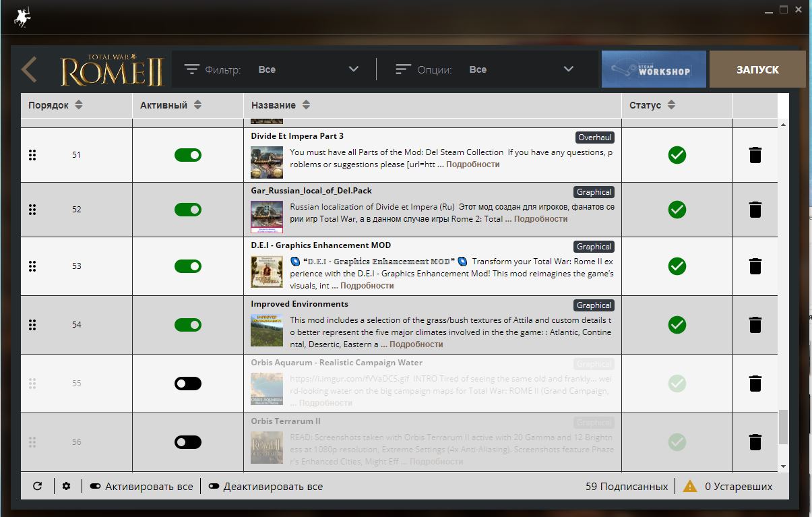This screenshot has height=517, width=812.
Task: Open Подробности link for Gar_Russian_local_of_DeI.Pack
Action: tap(540, 219)
